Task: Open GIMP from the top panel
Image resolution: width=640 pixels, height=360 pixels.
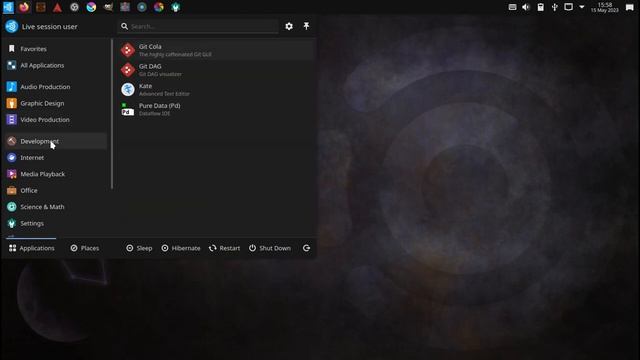Action: click(108, 7)
